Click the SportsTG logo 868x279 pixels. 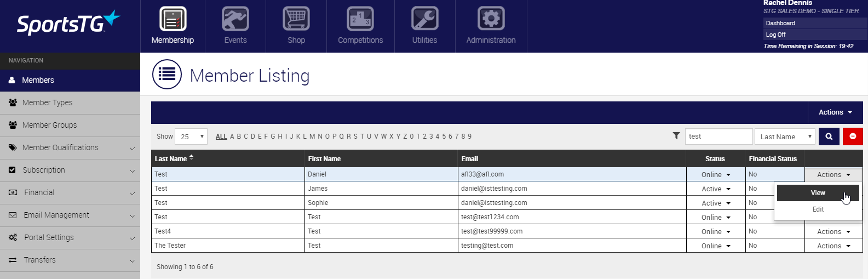click(68, 23)
